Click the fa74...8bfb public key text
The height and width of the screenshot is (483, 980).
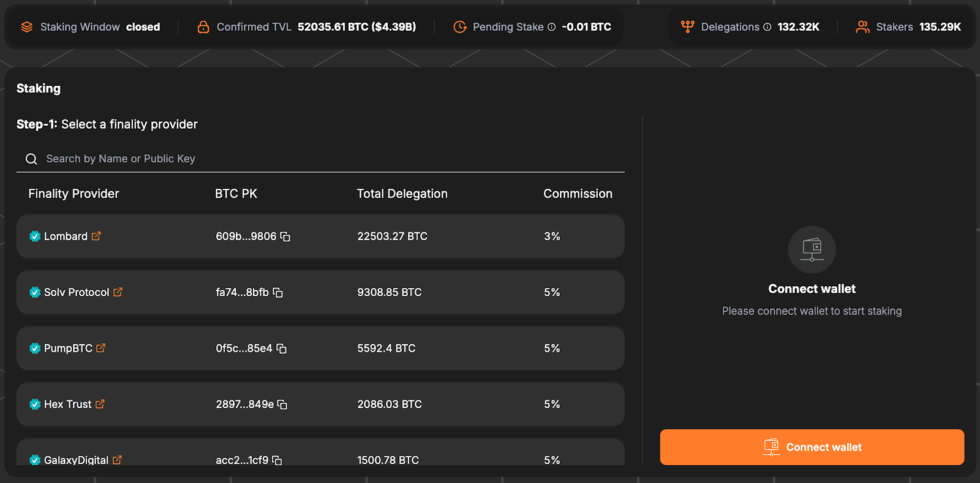pos(242,292)
